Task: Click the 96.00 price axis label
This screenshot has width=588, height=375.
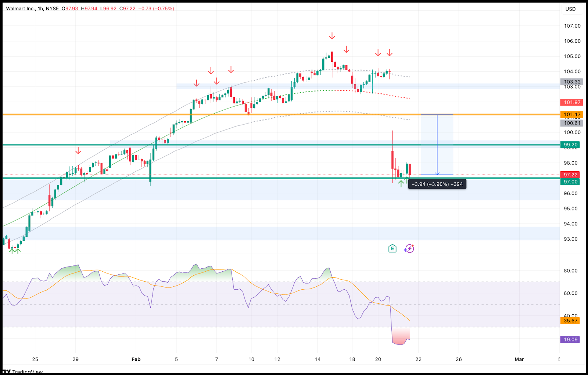Action: click(571, 193)
